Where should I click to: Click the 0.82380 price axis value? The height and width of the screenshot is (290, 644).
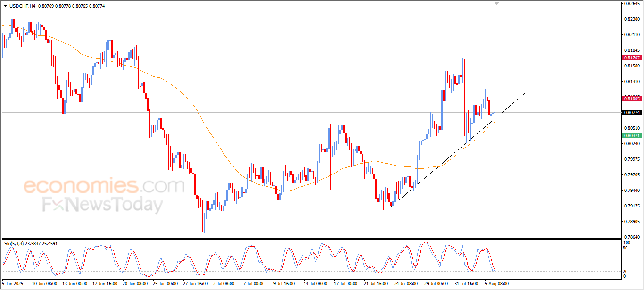(632, 19)
